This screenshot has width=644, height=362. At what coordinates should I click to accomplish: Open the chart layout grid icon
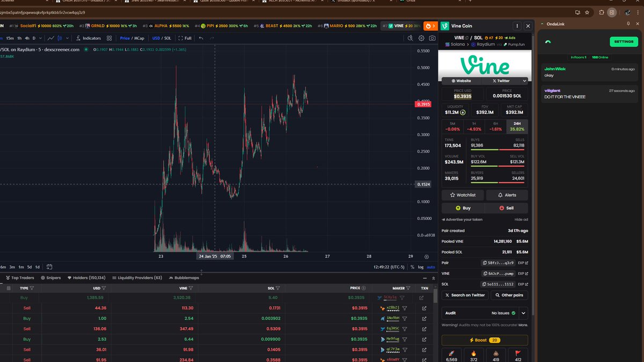point(109,38)
